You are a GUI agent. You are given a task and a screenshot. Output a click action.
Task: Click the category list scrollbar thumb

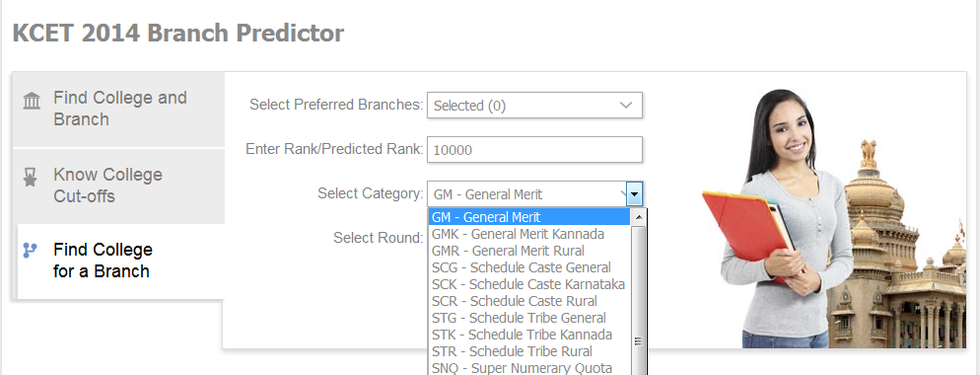tap(638, 301)
